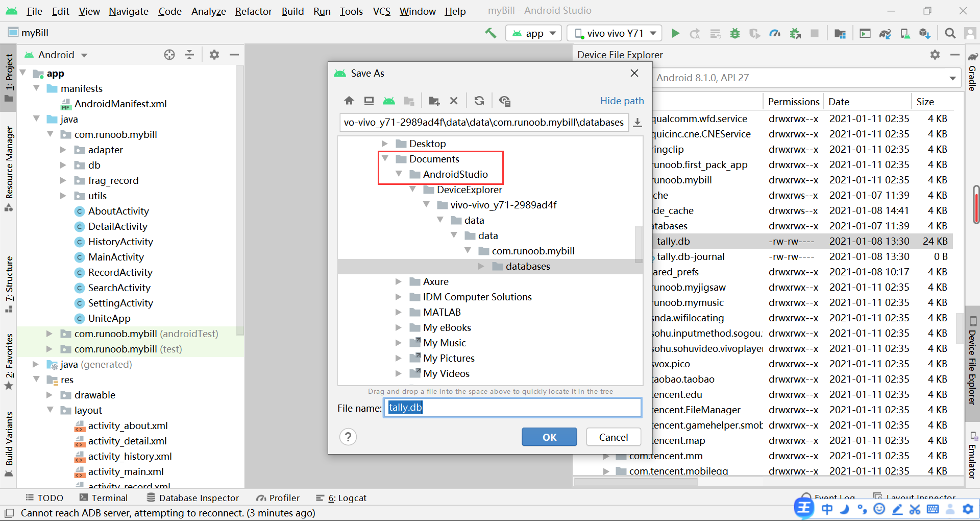Image resolution: width=980 pixels, height=521 pixels.
Task: Expand the MATLAB folder in Save As
Action: point(399,312)
